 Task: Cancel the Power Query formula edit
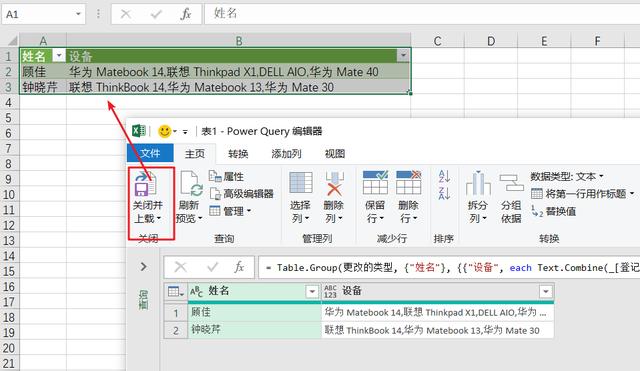pos(180,267)
